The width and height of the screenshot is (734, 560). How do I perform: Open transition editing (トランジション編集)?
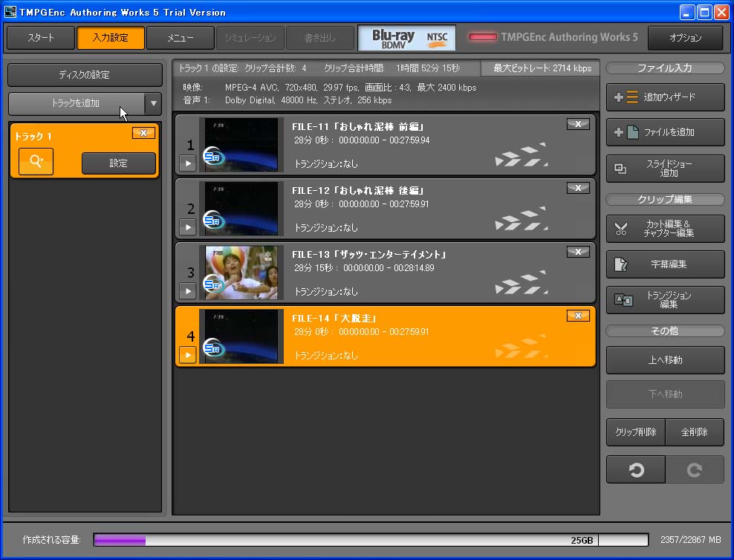coord(665,299)
